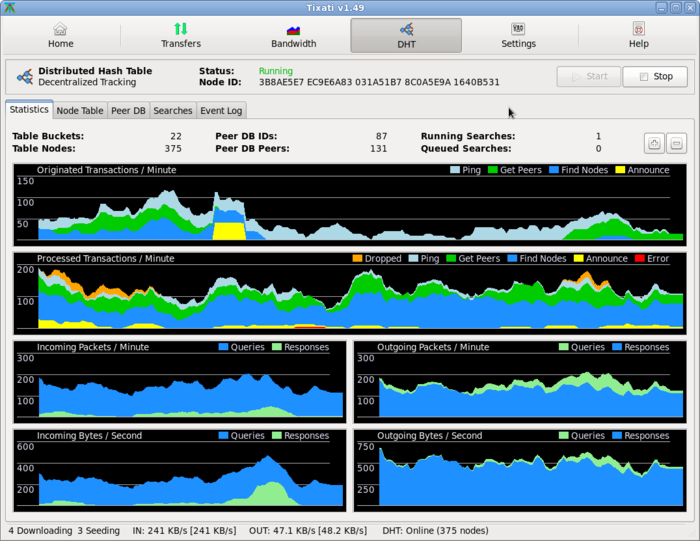Switch to the Node Table tab
Image resolution: width=700 pixels, height=541 pixels.
[x=80, y=111]
